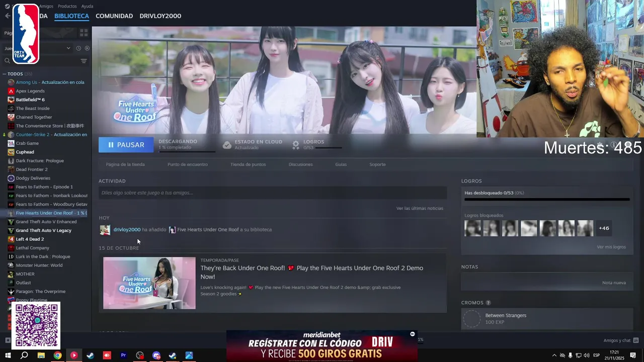Image resolution: width=644 pixels, height=362 pixels.
Task: Pause the Five Hearts download
Action: point(126,145)
